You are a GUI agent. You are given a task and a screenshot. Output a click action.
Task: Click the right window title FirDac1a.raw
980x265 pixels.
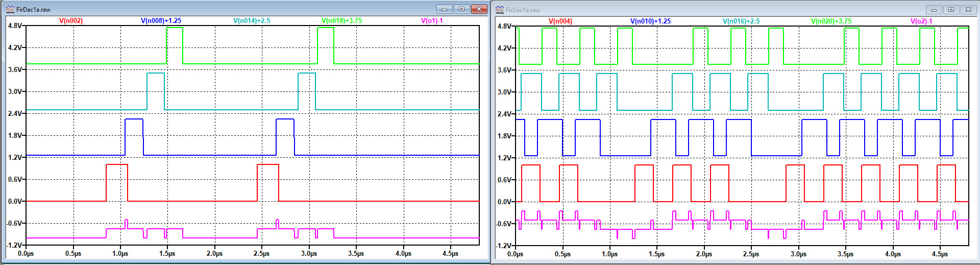tap(523, 10)
